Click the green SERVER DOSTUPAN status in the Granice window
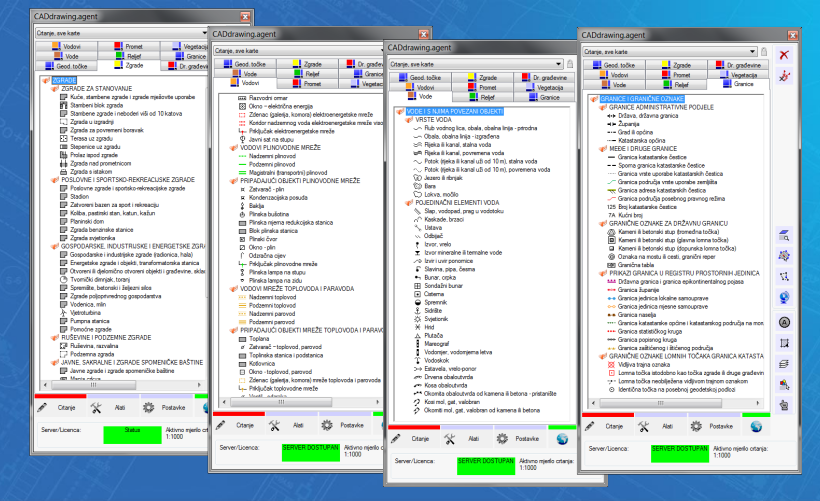 680,453
